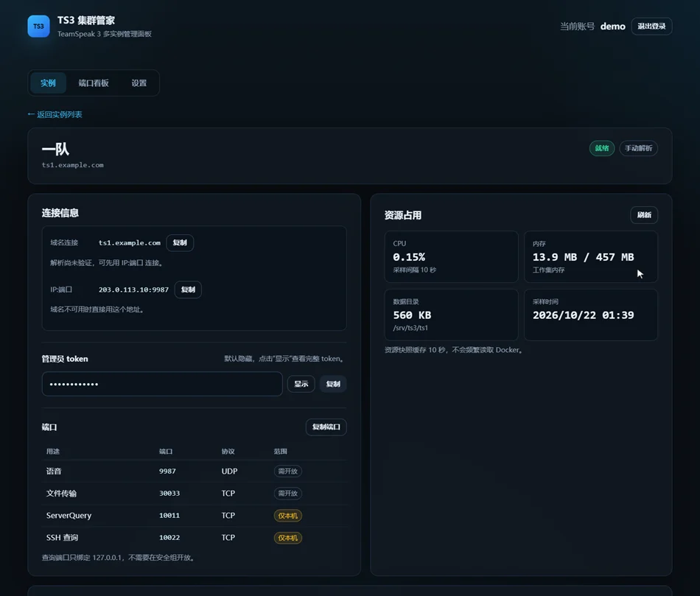Click the 连接信息 panel heading

[60, 213]
